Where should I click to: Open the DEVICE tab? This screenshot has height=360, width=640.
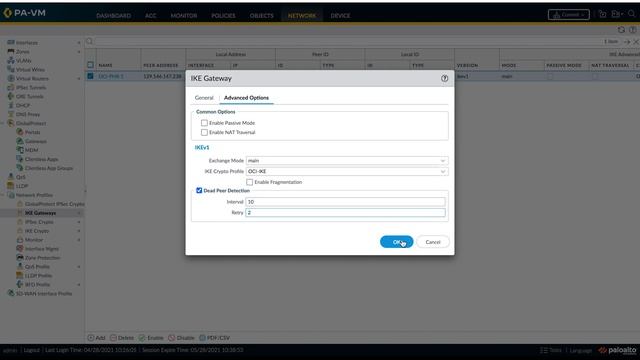point(340,16)
